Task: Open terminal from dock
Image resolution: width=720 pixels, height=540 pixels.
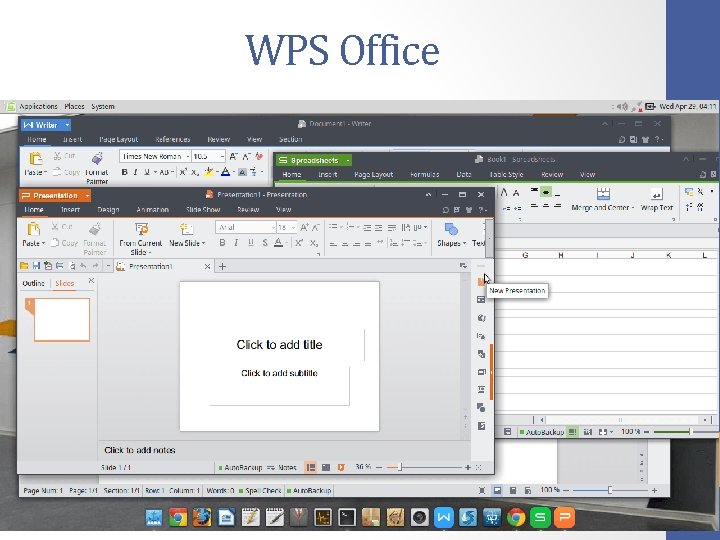Action: 347,518
